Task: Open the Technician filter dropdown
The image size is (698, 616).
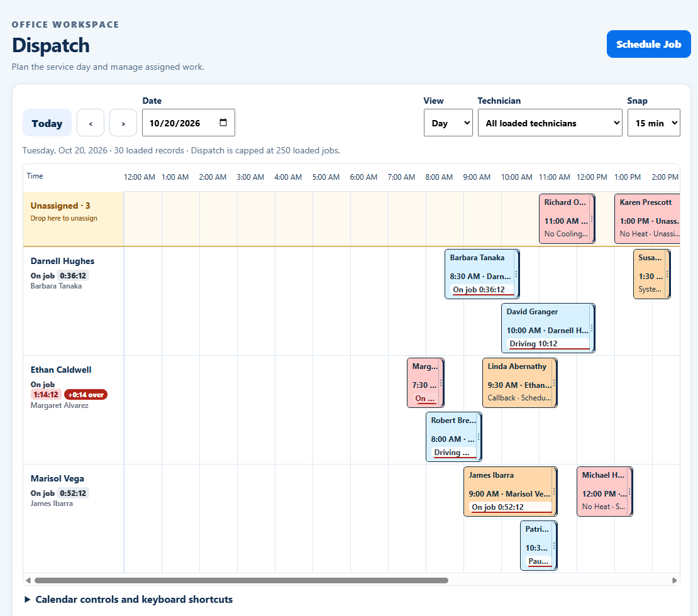Action: point(550,123)
